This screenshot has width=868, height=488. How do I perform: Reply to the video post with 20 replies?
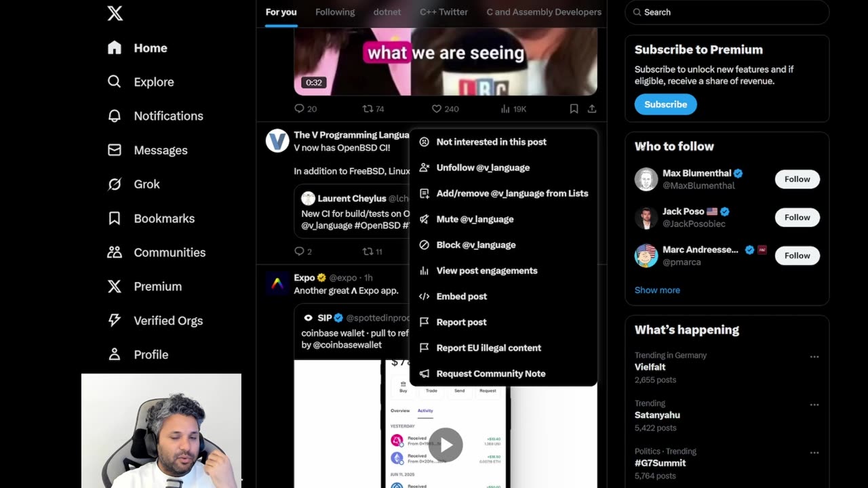pyautogui.click(x=305, y=108)
